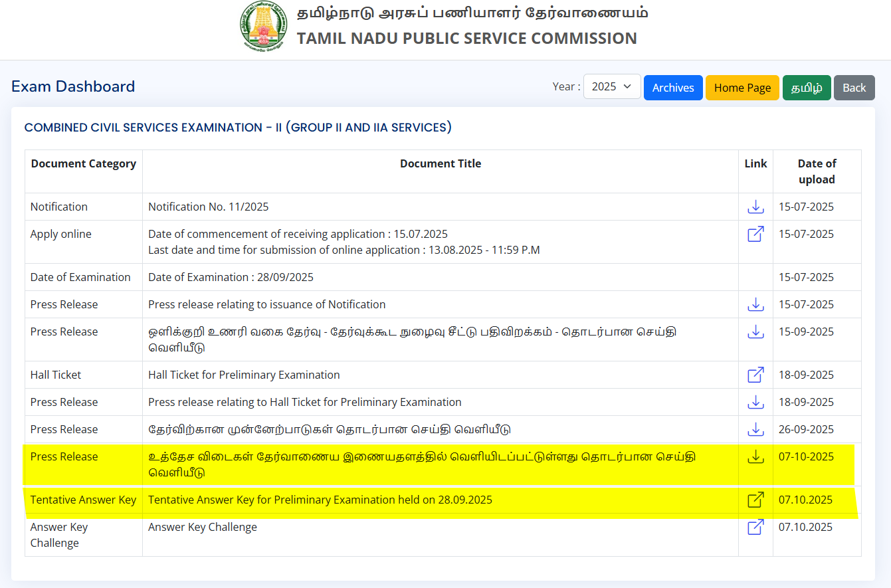
Task: Click the Tamil Nadu Public Service Commission title
Action: click(466, 39)
